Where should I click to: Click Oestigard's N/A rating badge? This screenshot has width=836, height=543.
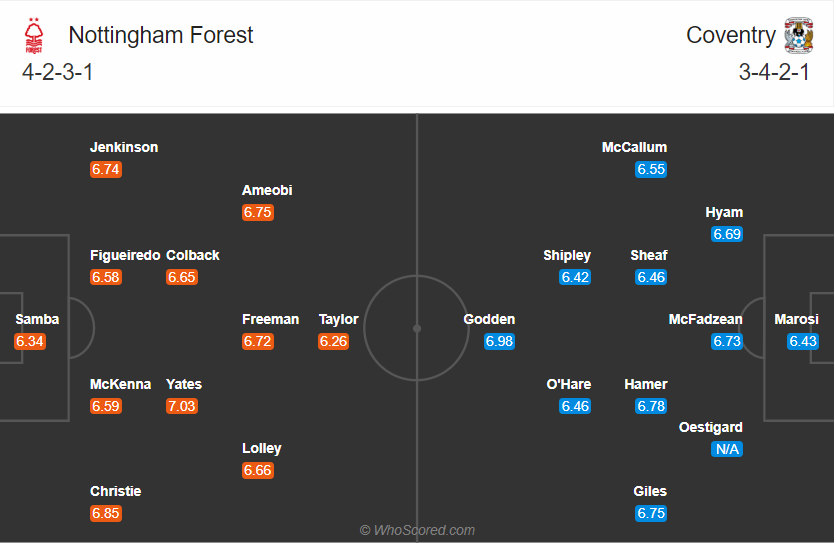point(727,449)
